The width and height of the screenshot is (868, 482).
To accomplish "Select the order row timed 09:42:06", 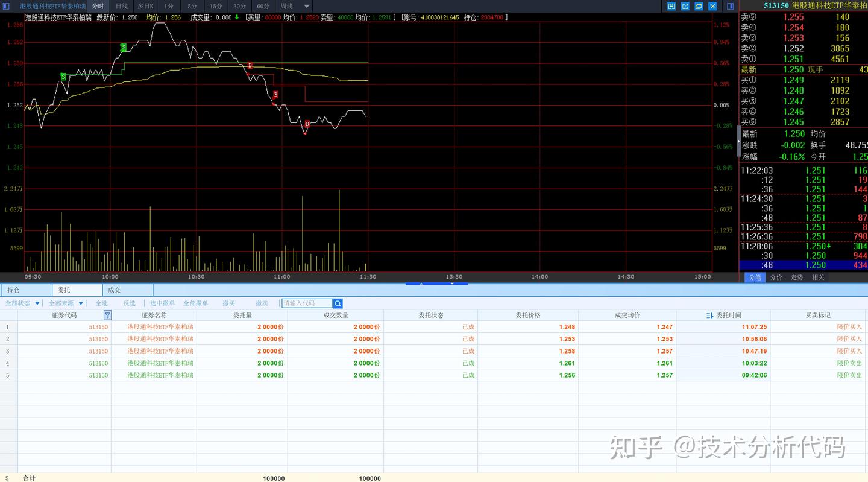I will click(x=434, y=375).
